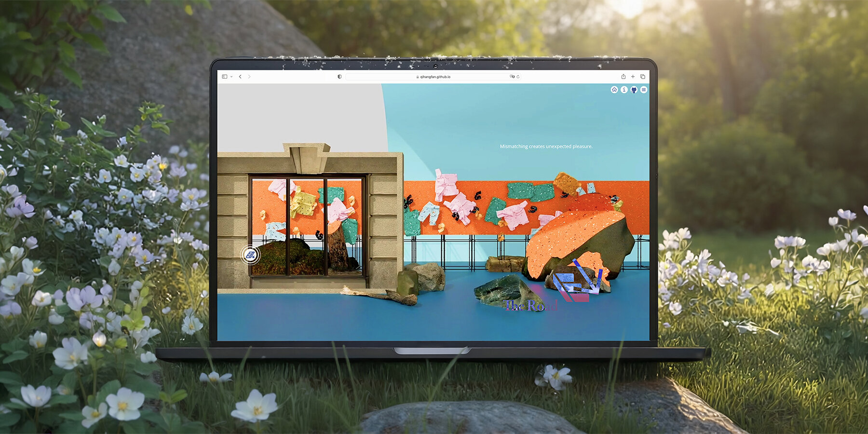Toggle the Safari sidebar panel
The image size is (868, 434).
(x=224, y=76)
